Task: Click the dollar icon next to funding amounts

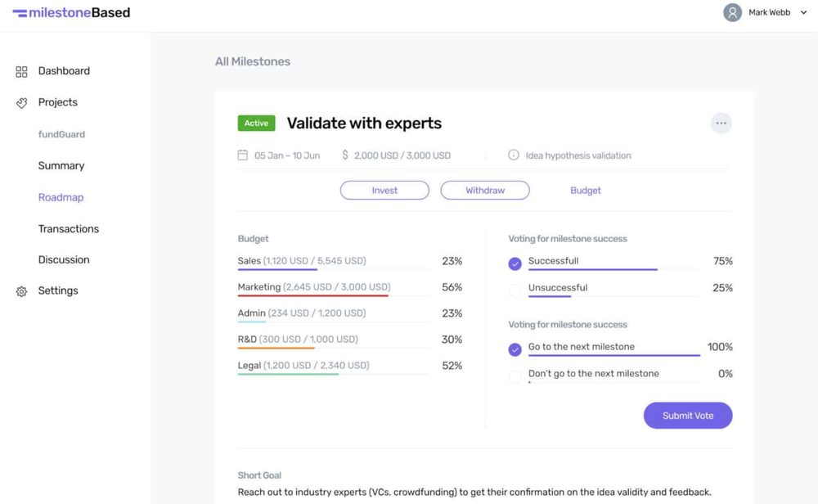Action: (x=346, y=155)
